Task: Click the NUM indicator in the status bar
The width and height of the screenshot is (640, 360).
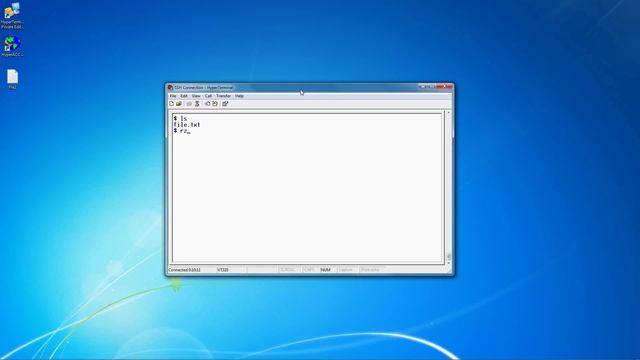Action: [x=325, y=270]
